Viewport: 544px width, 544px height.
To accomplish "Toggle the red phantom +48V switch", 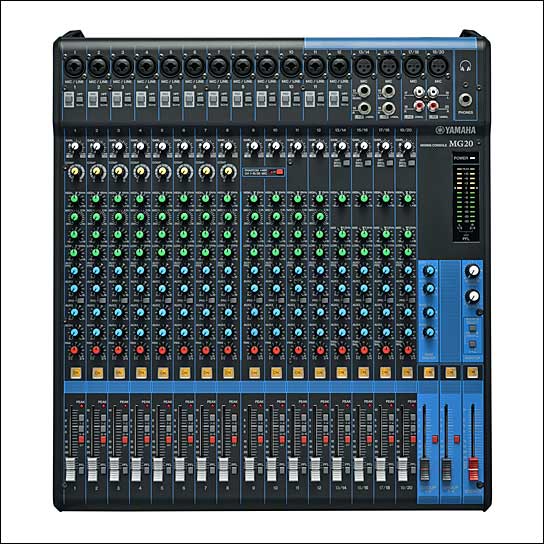I will [279, 172].
